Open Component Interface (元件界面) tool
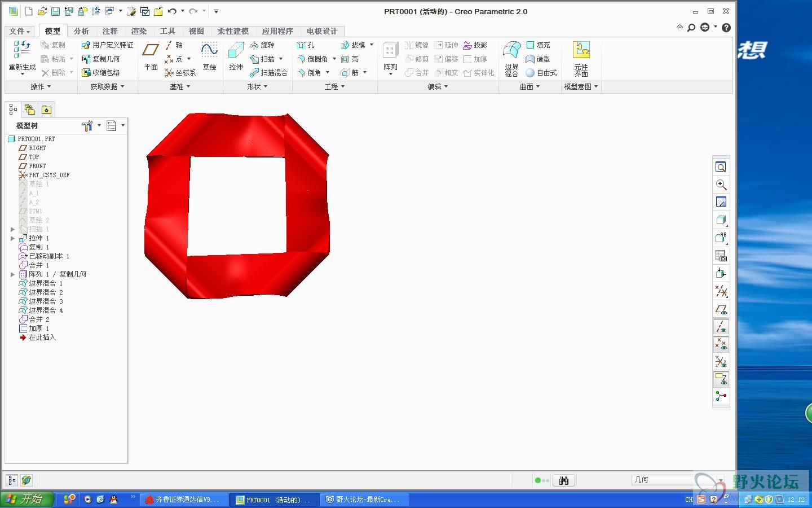The height and width of the screenshot is (508, 812). point(581,58)
